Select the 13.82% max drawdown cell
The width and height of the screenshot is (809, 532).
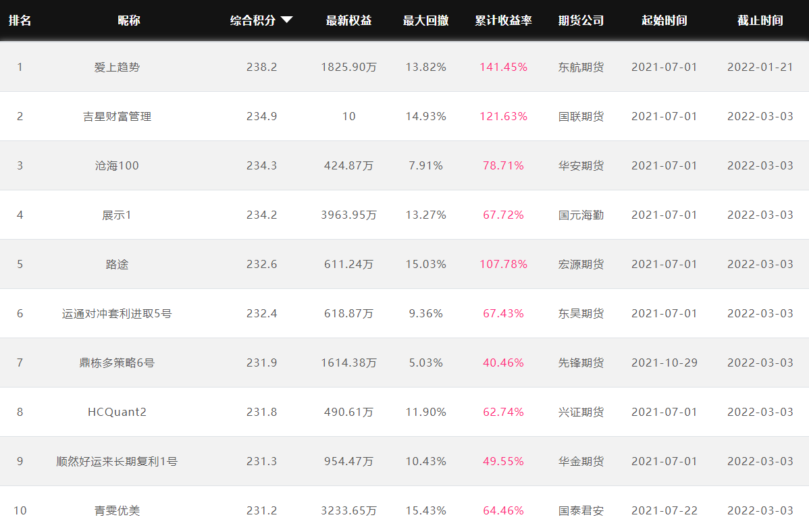tap(425, 67)
